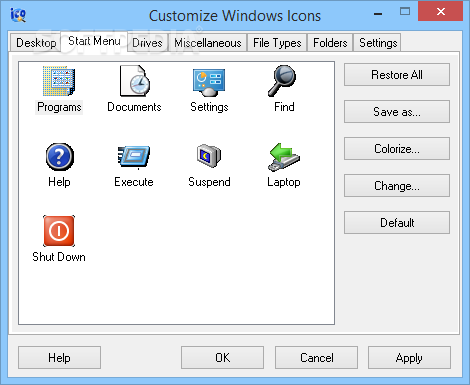Click the Execute label text
470x385 pixels.
tap(134, 182)
